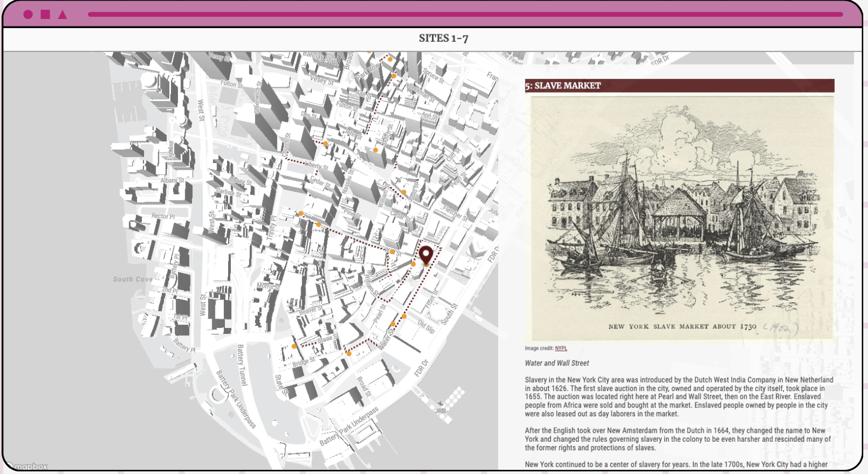Click the dark red Slave Market location pin

click(x=426, y=255)
